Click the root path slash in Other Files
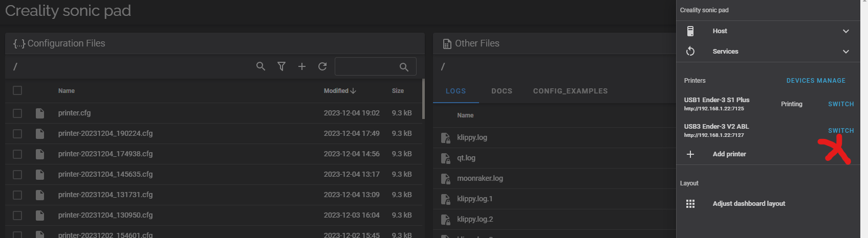This screenshot has width=868, height=238. [443, 66]
